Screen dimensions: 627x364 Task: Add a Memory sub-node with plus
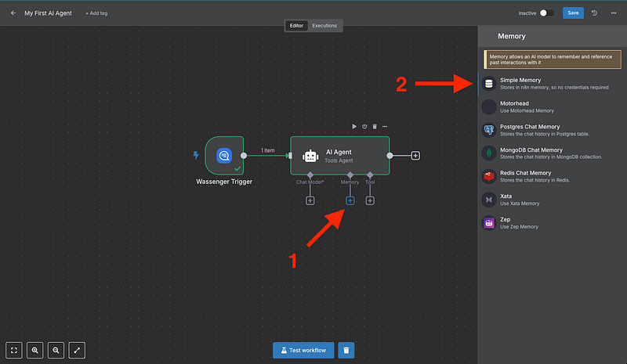click(x=350, y=200)
